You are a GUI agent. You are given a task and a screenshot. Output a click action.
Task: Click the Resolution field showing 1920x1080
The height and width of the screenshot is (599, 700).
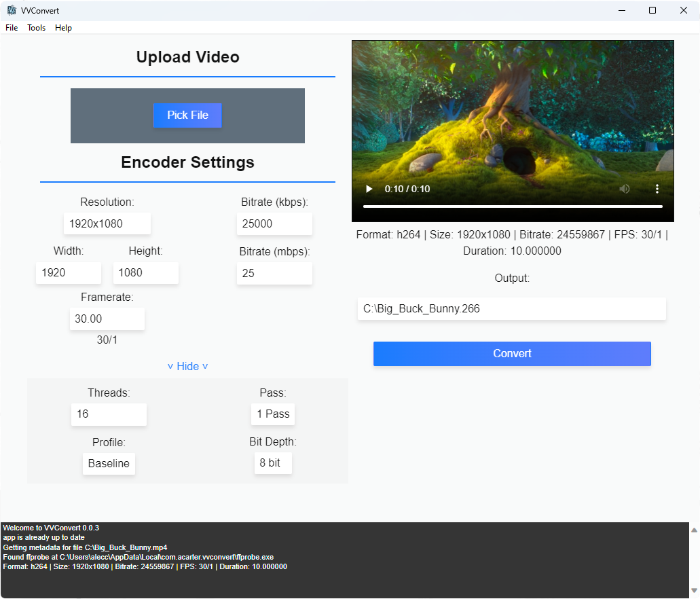click(107, 223)
